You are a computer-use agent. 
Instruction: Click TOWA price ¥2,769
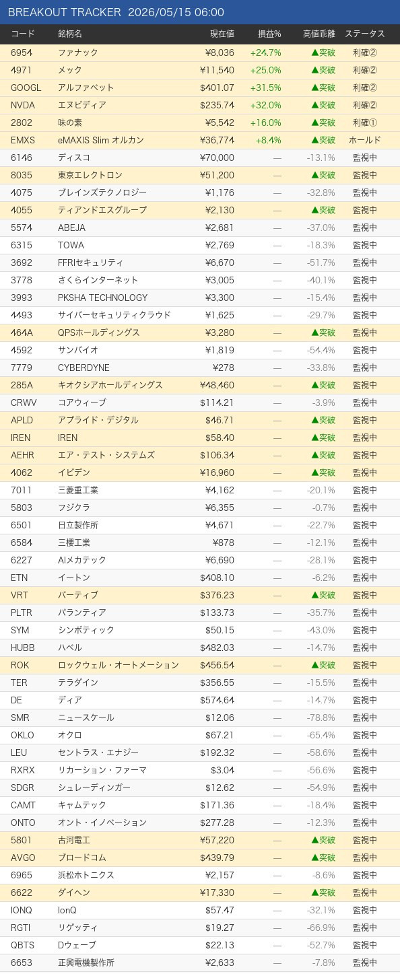coord(220,245)
